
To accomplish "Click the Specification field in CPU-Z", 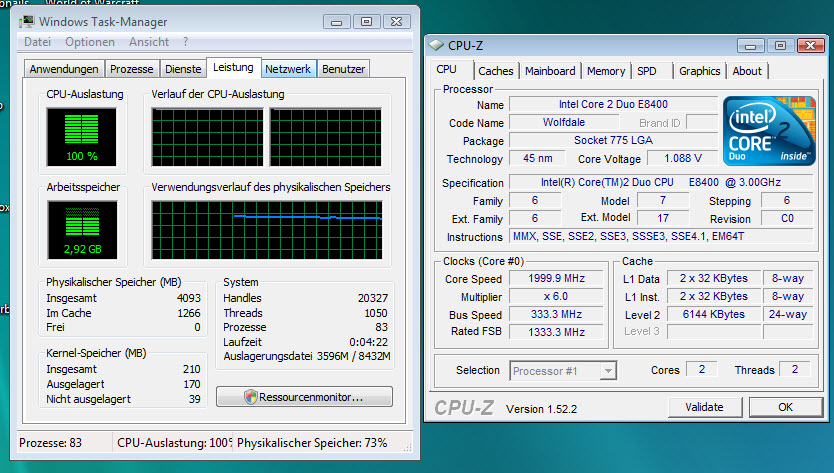I will coord(661,182).
